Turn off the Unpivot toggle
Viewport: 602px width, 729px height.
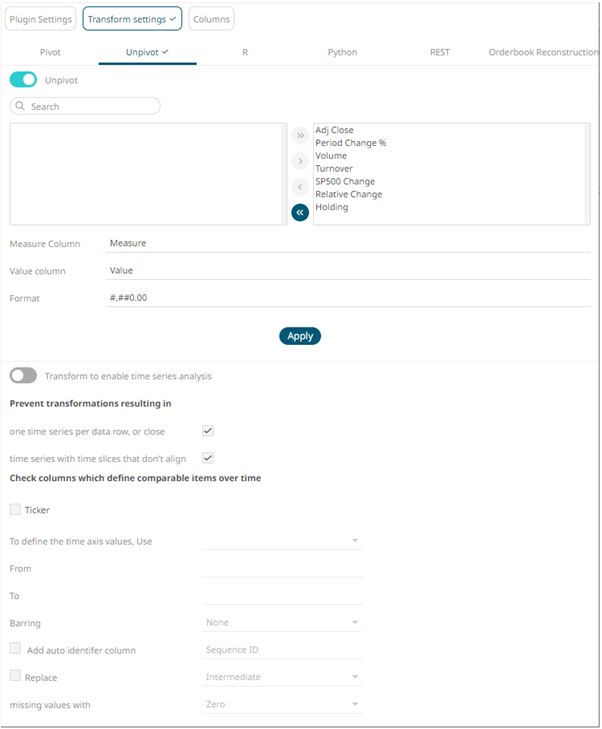(x=23, y=80)
